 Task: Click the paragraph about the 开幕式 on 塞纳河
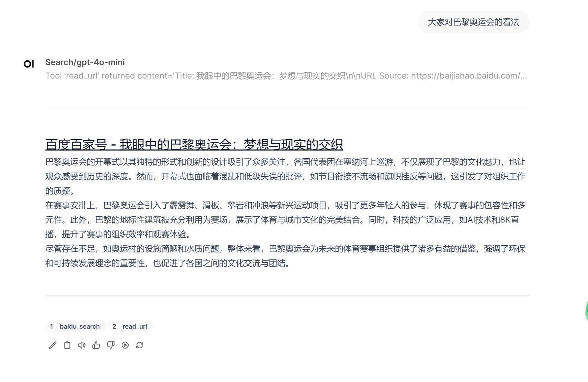tap(286, 176)
